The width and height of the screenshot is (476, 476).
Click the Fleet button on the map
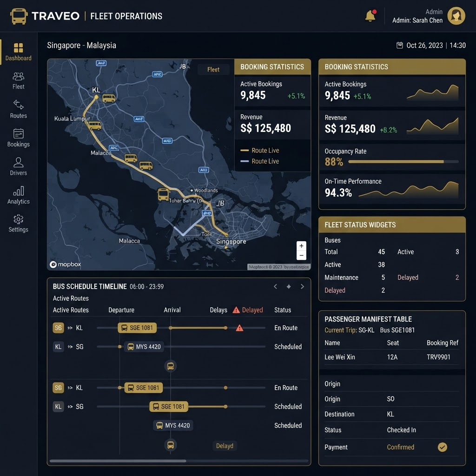[213, 70]
